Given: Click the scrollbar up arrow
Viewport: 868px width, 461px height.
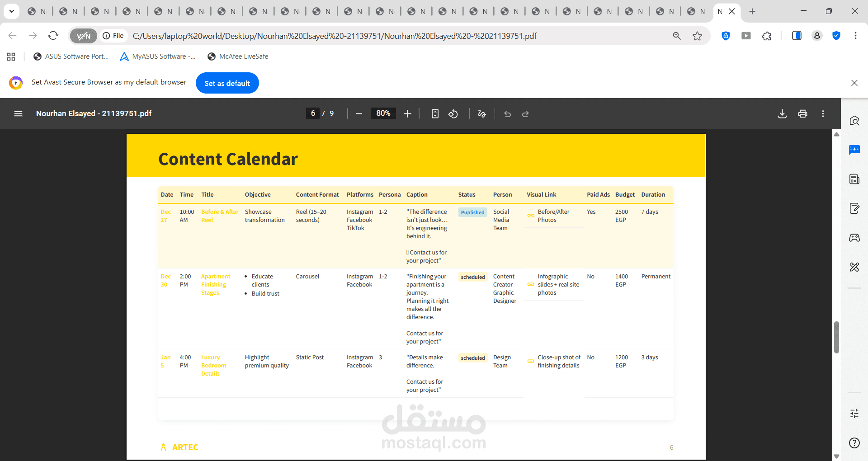Looking at the screenshot, I should [836, 134].
